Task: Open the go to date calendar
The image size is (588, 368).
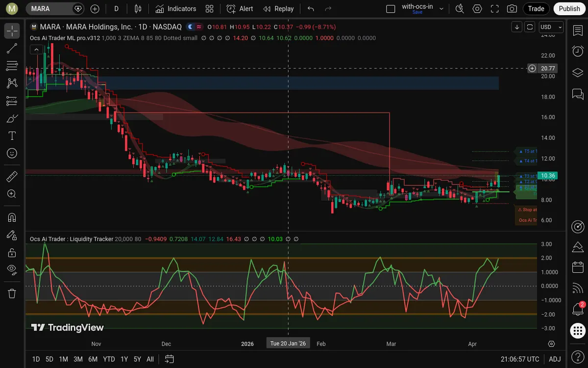Action: tap(170, 359)
